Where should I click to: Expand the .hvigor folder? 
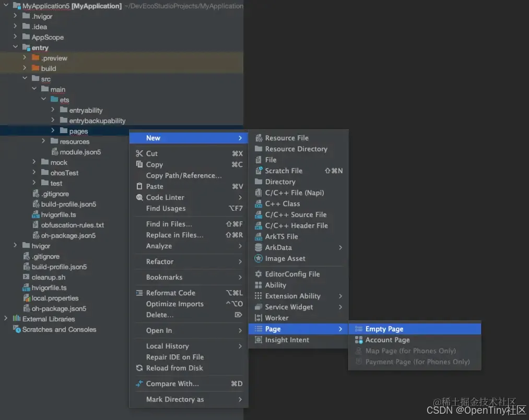click(15, 16)
